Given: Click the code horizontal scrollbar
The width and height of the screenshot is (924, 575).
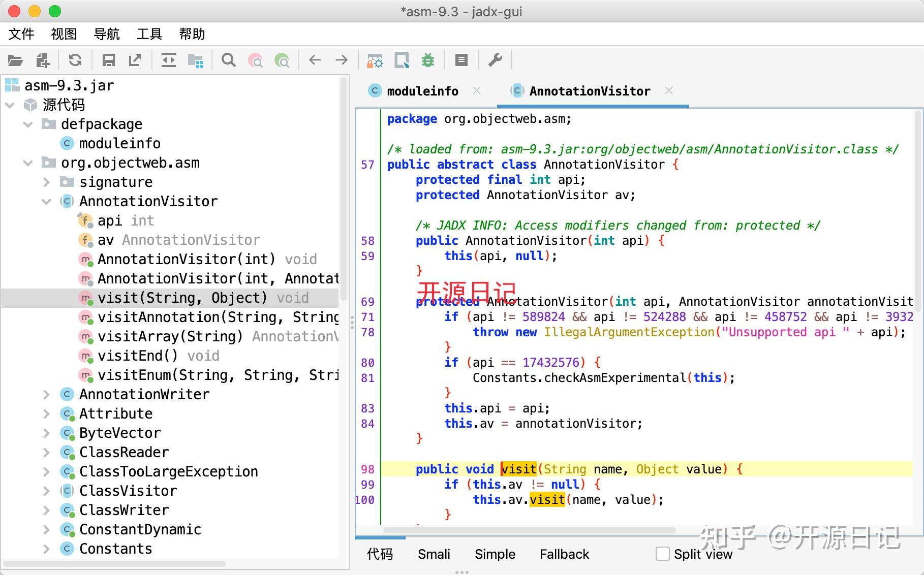Looking at the screenshot, I should click(x=529, y=530).
